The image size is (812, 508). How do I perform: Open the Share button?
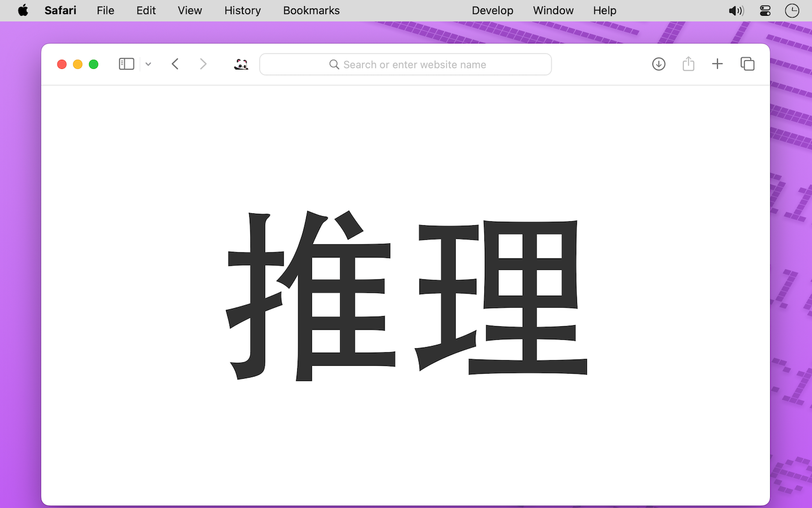(x=688, y=64)
